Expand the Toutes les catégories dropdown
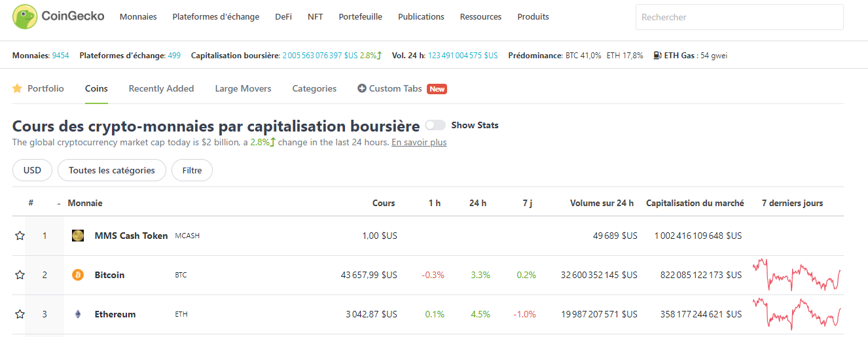 112,170
